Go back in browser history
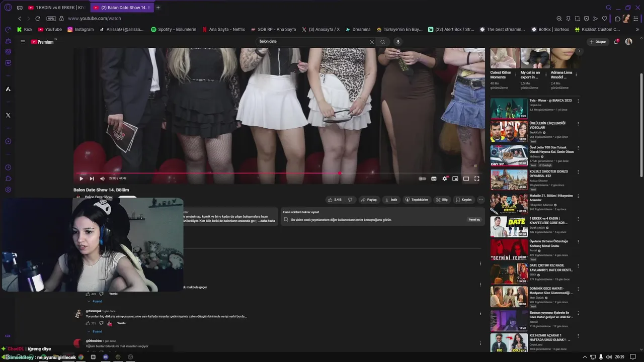644x362 pixels. [20, 19]
